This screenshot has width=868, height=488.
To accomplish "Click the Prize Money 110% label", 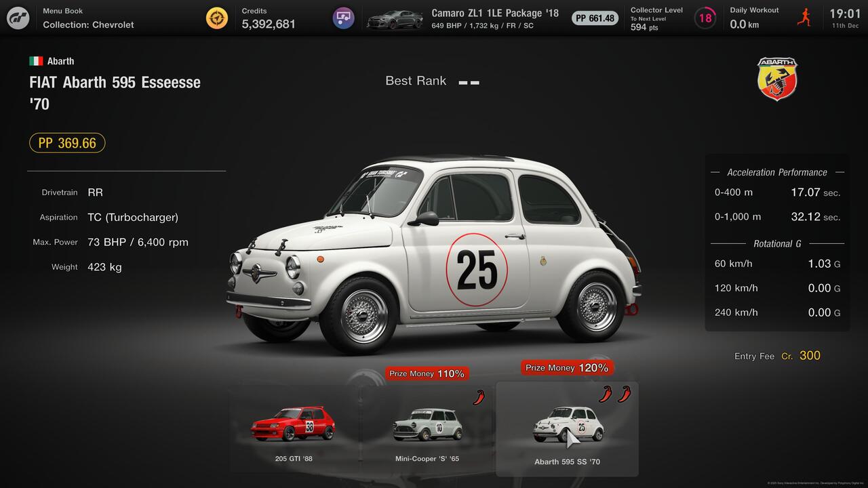I will (x=427, y=373).
